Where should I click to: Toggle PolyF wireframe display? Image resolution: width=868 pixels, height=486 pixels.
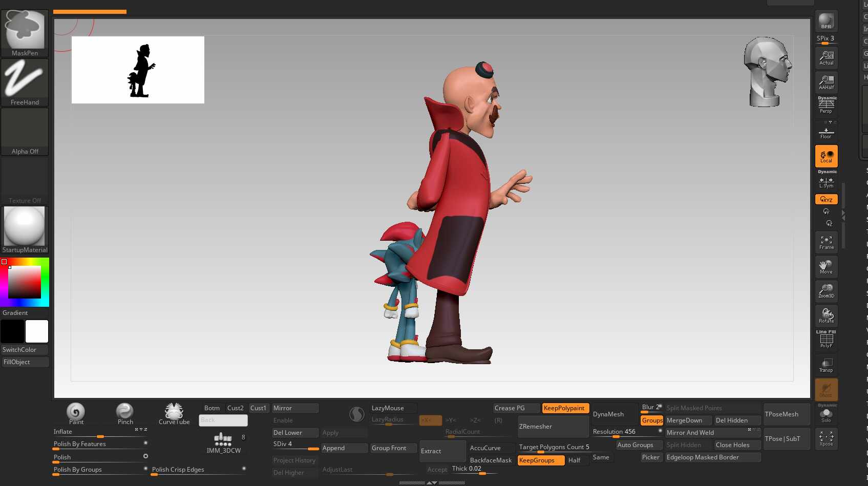(x=826, y=341)
